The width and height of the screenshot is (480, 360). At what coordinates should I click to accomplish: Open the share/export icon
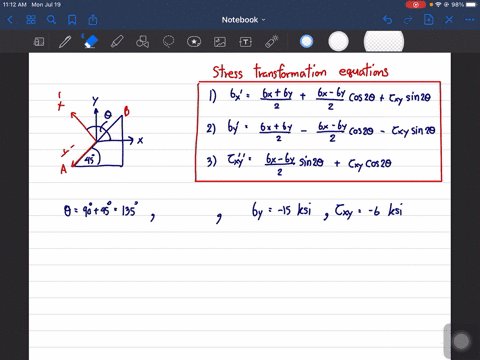coord(93,20)
